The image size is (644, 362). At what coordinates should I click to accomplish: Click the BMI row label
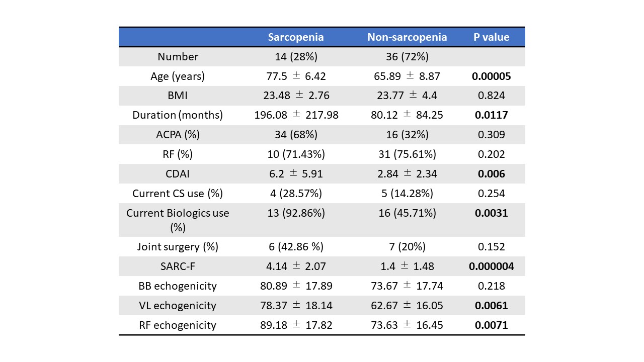178,96
